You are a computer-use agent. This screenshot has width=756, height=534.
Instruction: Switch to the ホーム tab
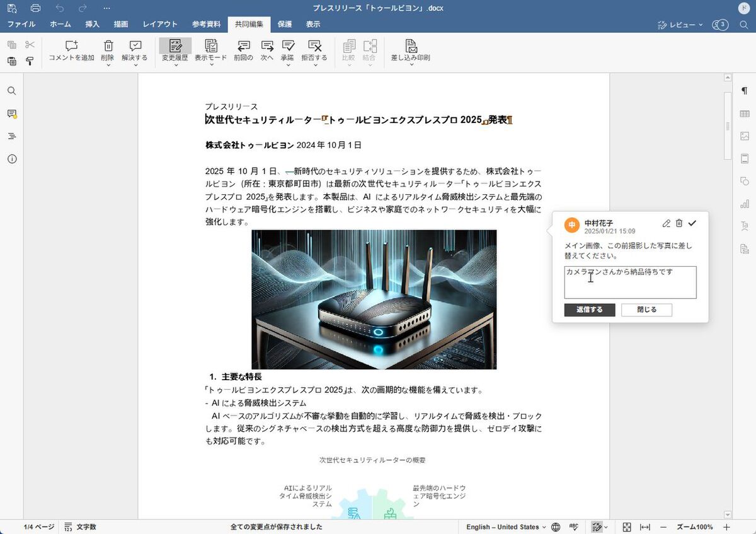60,25
